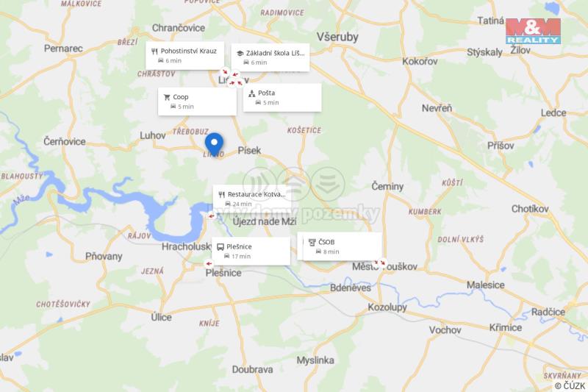This screenshot has width=588, height=392.
Task: Click the Město Touškov map label
Action: click(x=384, y=267)
